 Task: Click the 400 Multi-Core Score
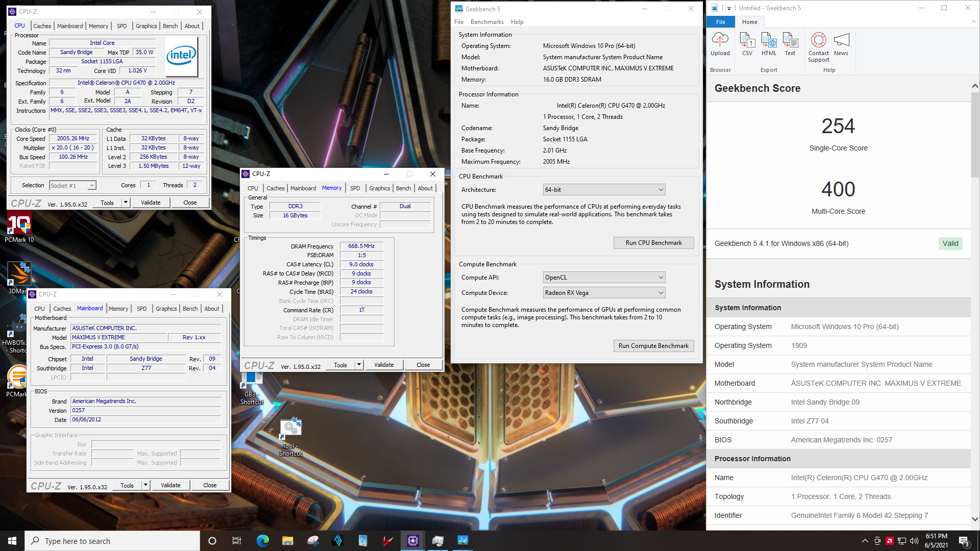coord(838,189)
